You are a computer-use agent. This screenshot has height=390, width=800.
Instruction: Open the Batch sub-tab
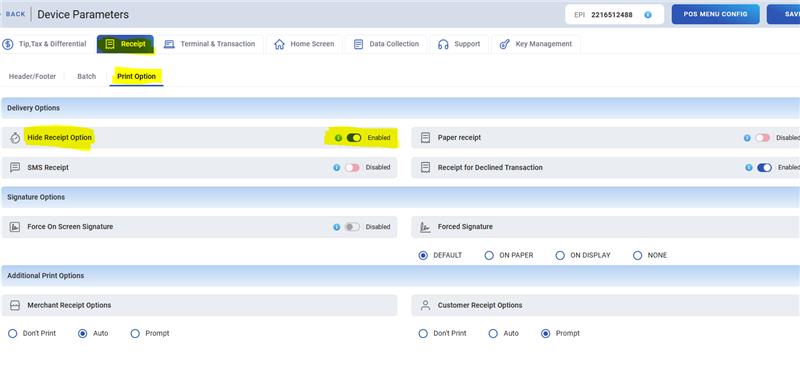click(x=86, y=77)
